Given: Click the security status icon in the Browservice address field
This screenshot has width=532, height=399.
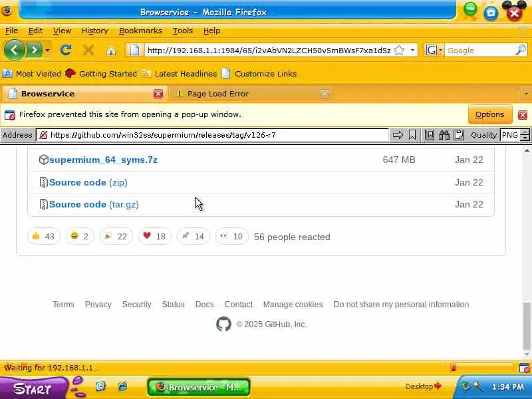Looking at the screenshot, I should pos(43,135).
